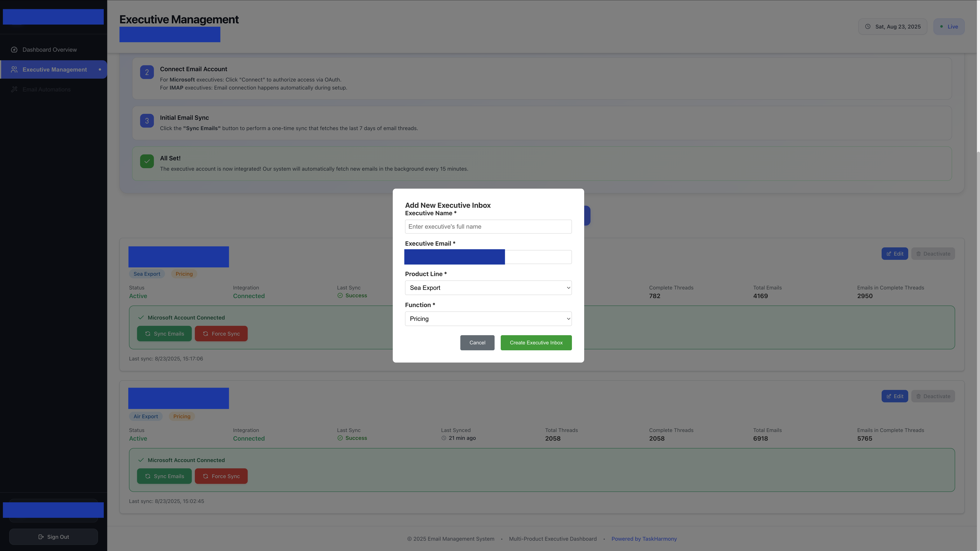This screenshot has height=551, width=980.
Task: Click the step 3 Initial Email Sync badge
Action: [147, 121]
